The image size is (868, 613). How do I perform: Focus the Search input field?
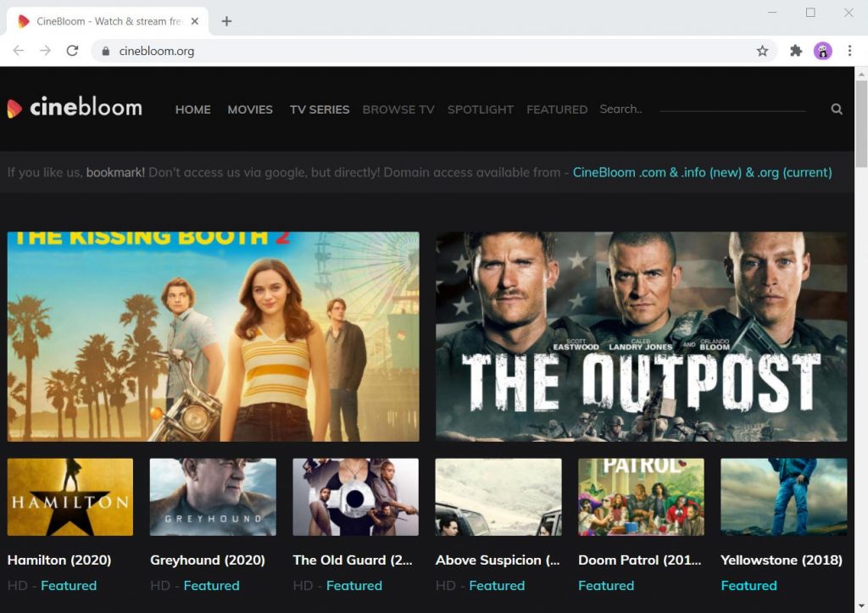(x=703, y=109)
